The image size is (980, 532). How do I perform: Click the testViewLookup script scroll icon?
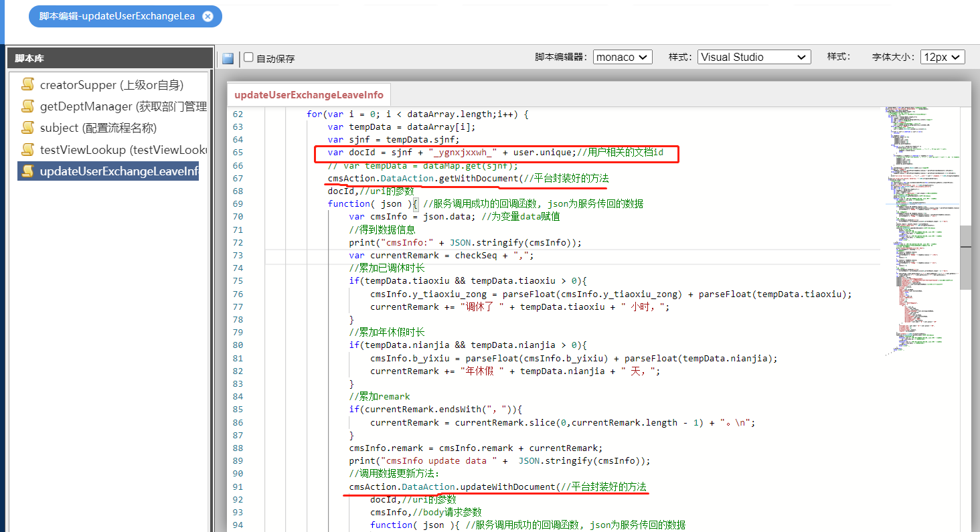tap(27, 149)
